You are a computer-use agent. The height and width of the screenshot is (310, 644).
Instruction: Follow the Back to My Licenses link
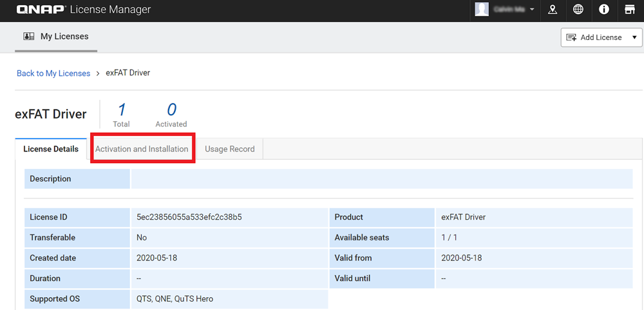tap(53, 73)
